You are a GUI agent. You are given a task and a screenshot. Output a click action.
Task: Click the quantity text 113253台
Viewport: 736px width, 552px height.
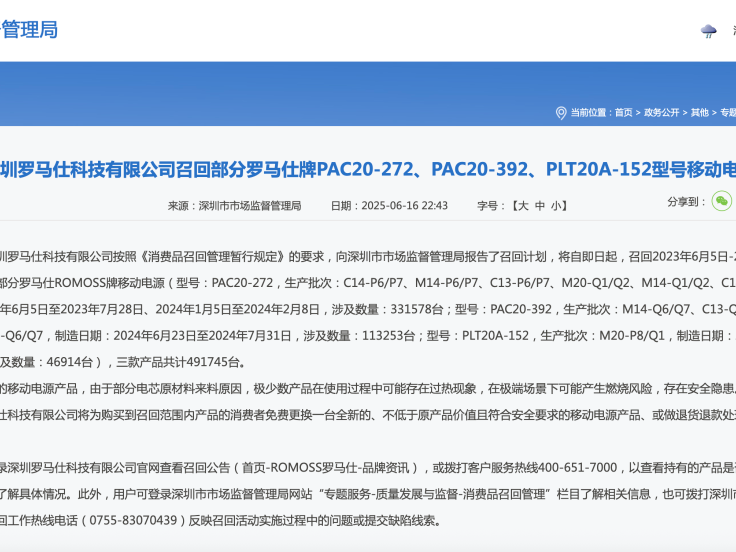[x=388, y=336]
